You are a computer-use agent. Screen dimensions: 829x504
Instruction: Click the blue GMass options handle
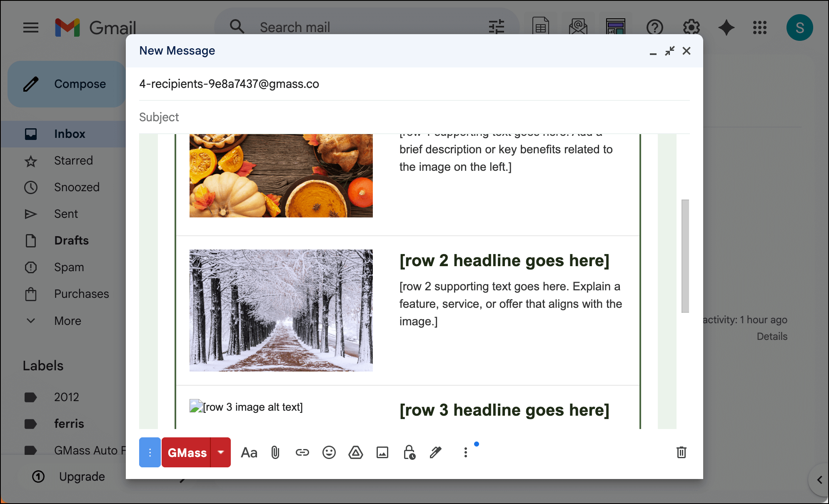point(150,452)
